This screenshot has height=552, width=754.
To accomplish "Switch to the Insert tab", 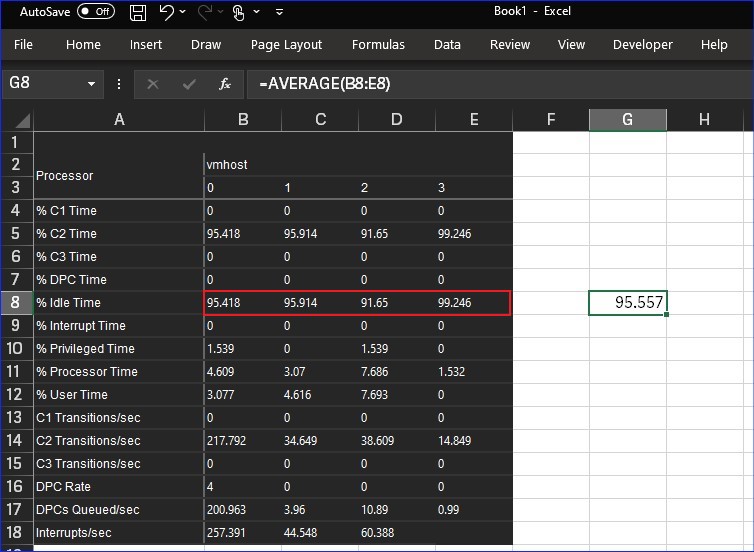I will (146, 45).
